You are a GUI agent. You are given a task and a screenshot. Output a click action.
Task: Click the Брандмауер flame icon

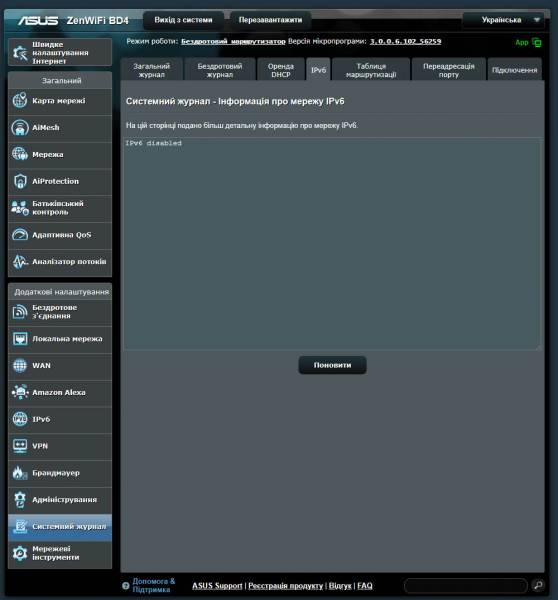(x=20, y=473)
